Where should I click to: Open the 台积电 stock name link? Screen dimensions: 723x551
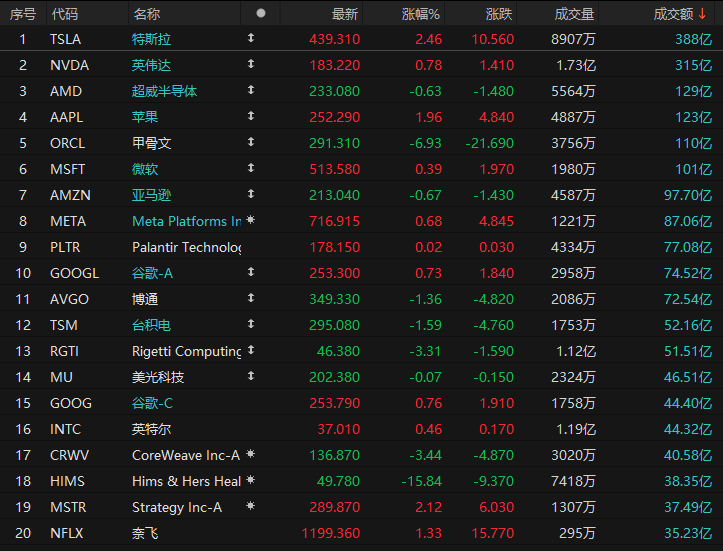[151, 325]
